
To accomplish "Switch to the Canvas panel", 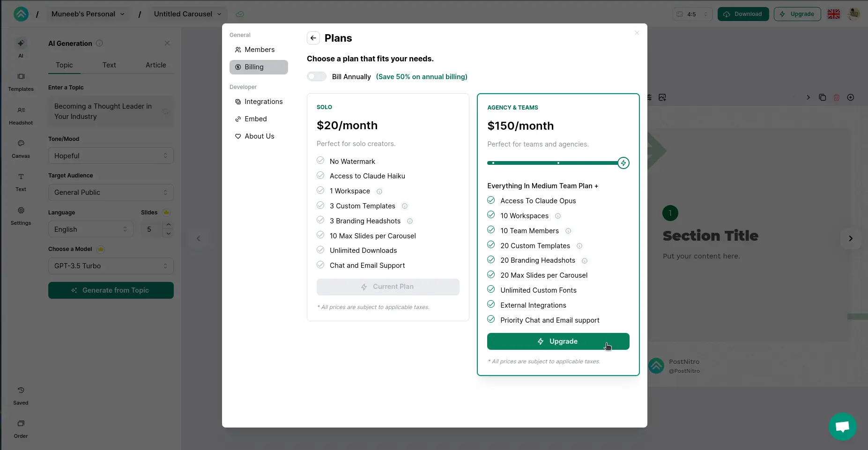I will tap(21, 148).
